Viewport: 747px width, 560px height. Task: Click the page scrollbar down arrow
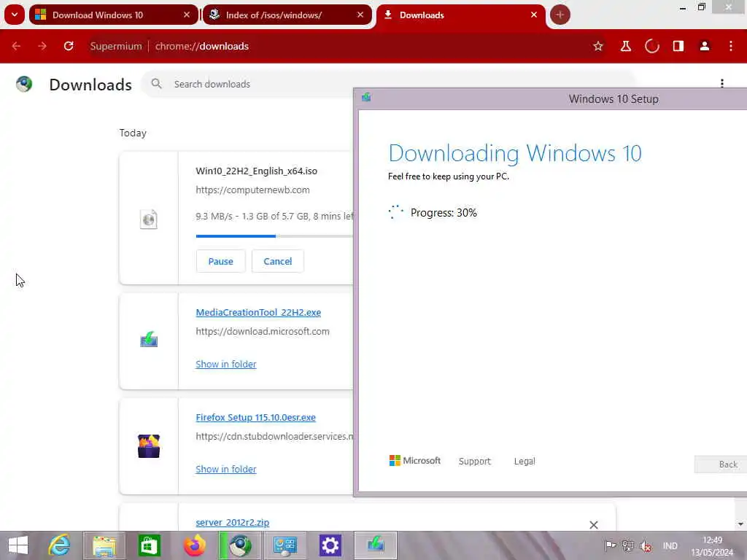click(740, 524)
